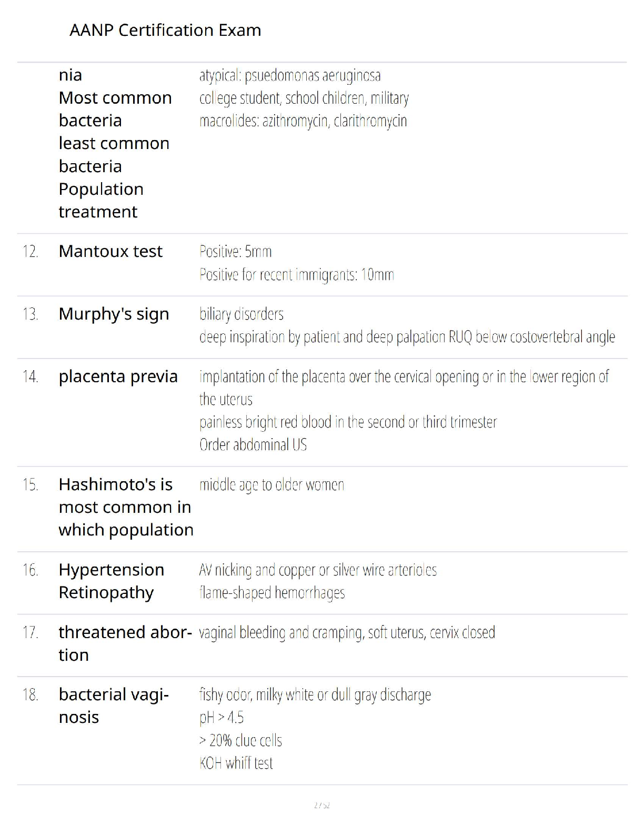Select "Positive for recent immigrants: 10mm" text
The image size is (644, 834).
coord(296,275)
